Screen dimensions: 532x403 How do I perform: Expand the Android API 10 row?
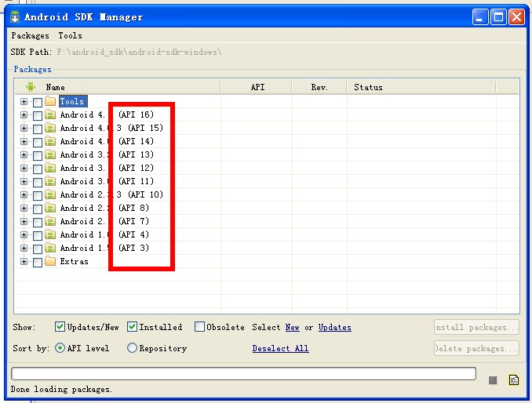click(24, 195)
